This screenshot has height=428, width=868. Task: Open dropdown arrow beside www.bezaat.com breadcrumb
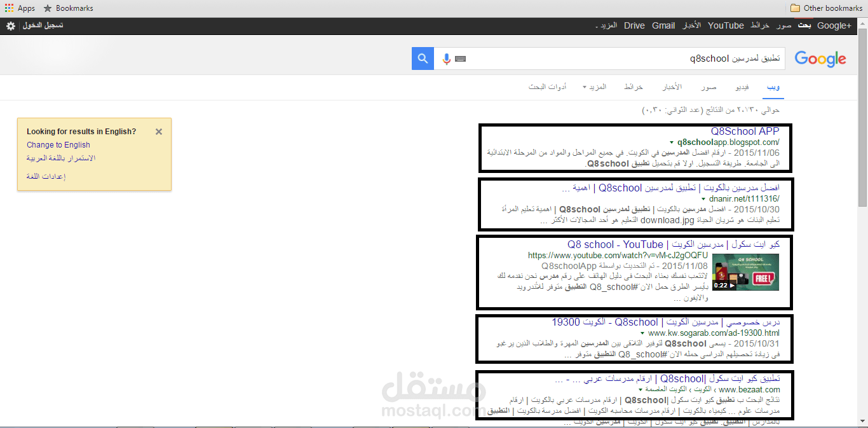641,390
